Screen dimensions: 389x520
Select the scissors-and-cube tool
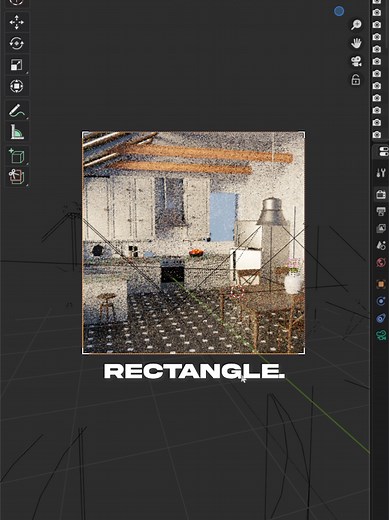click(x=16, y=177)
